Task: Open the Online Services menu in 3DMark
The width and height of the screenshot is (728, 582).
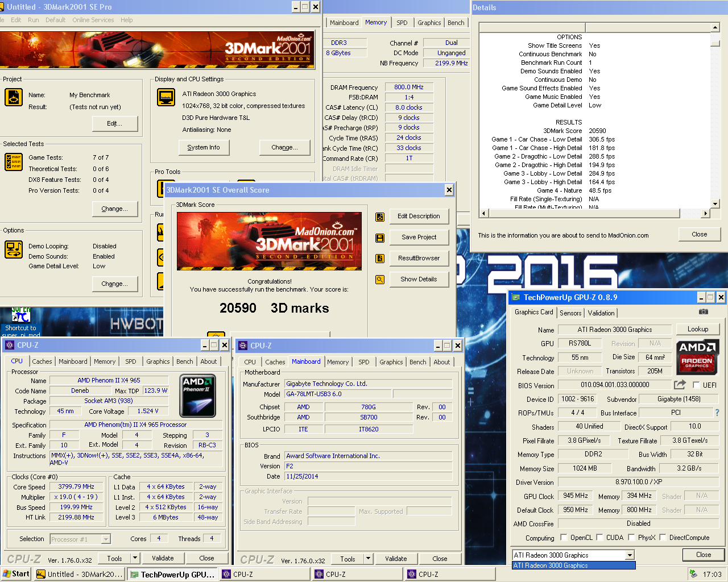Action: [x=93, y=20]
